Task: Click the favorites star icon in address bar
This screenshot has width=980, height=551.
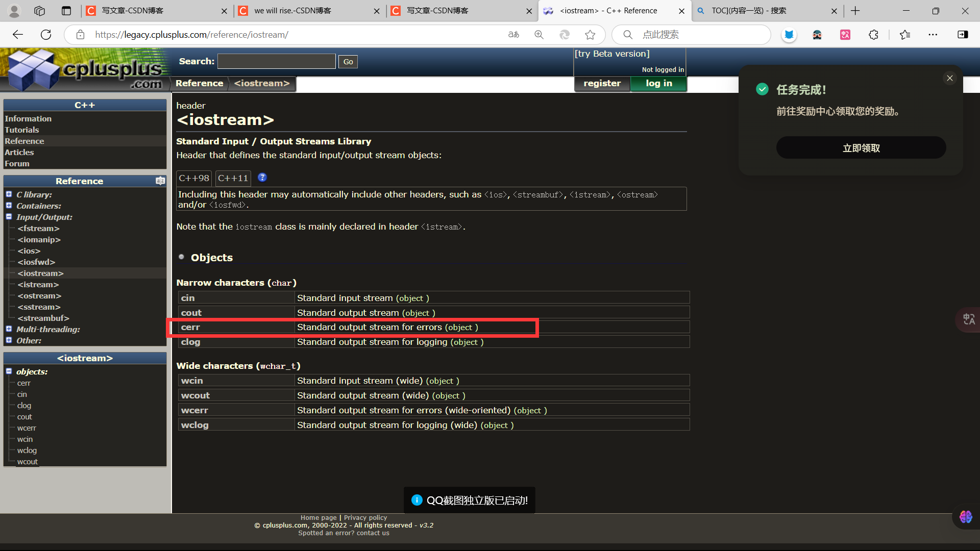Action: click(590, 35)
